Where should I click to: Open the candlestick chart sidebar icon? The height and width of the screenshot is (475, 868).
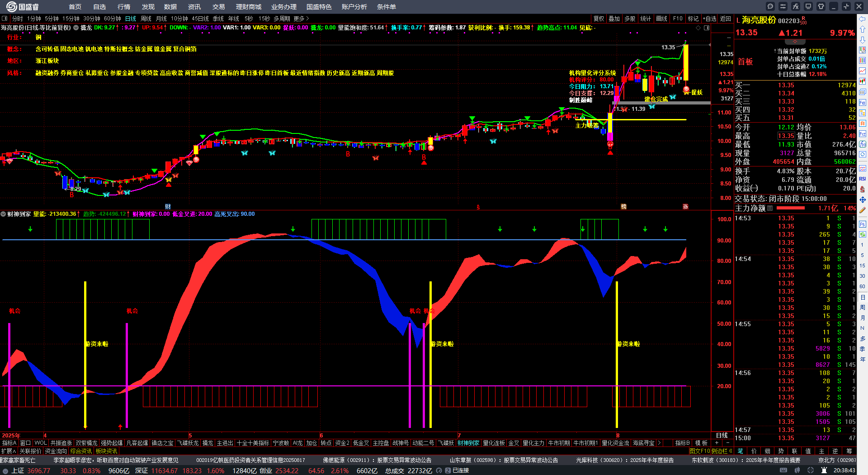coord(863,81)
